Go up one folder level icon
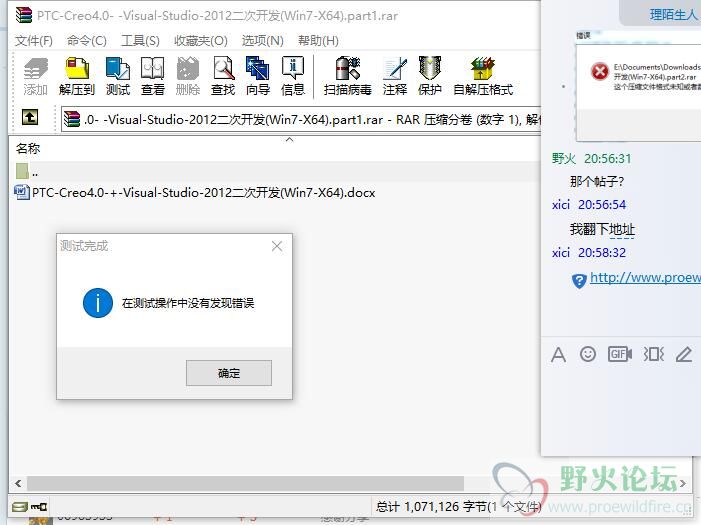 pyautogui.click(x=30, y=118)
